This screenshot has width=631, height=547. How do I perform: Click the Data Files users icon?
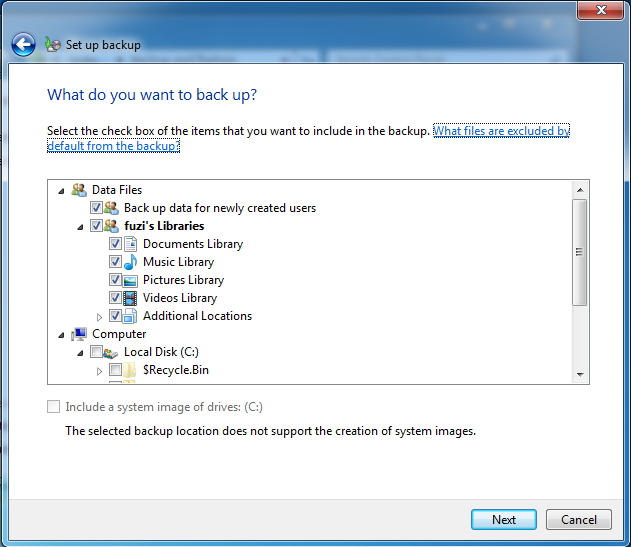(79, 190)
